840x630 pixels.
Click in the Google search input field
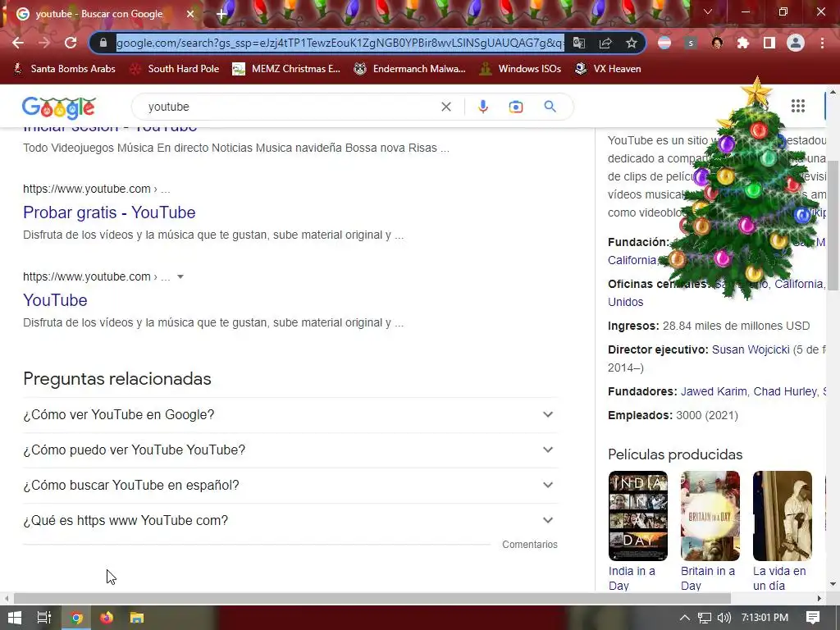(x=290, y=107)
